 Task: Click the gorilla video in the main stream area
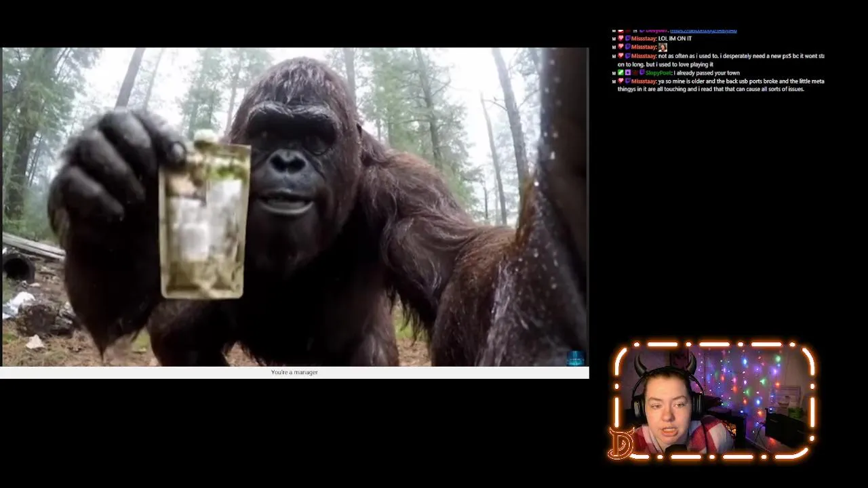click(295, 207)
